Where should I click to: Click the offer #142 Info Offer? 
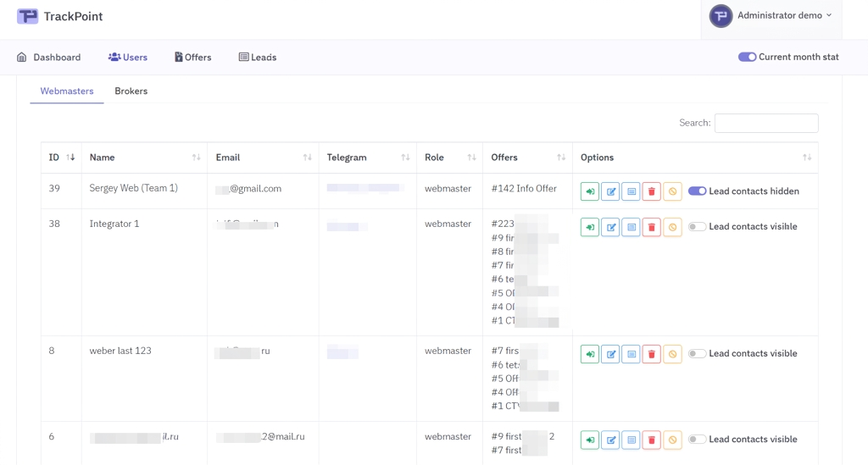tap(524, 188)
